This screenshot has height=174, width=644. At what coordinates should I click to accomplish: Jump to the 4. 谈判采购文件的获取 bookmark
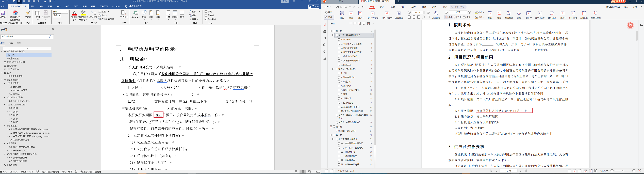(x=351, y=52)
